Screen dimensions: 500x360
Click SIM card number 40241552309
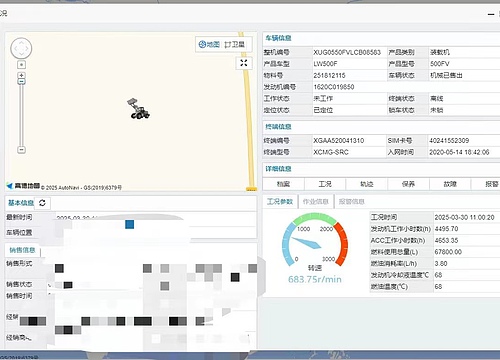pos(449,141)
